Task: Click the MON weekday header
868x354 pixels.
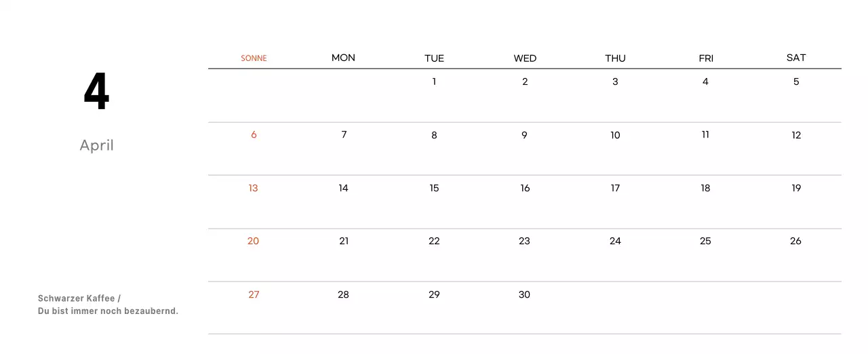Action: click(x=343, y=58)
